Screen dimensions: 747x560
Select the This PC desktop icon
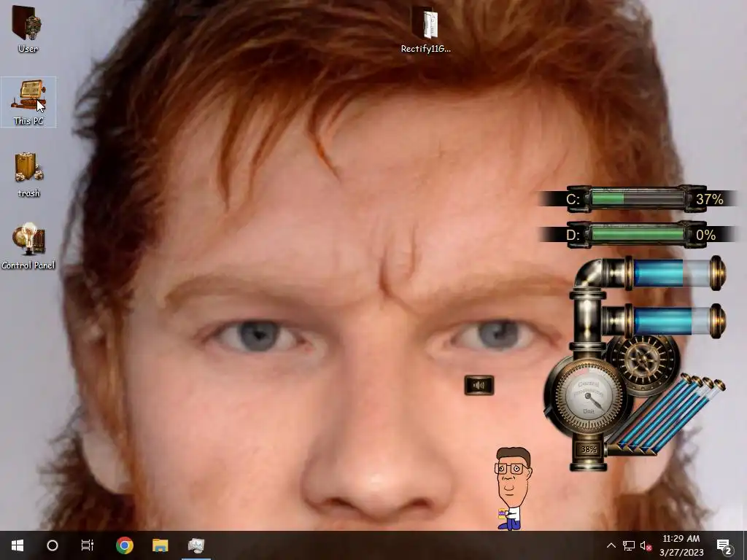pos(28,102)
